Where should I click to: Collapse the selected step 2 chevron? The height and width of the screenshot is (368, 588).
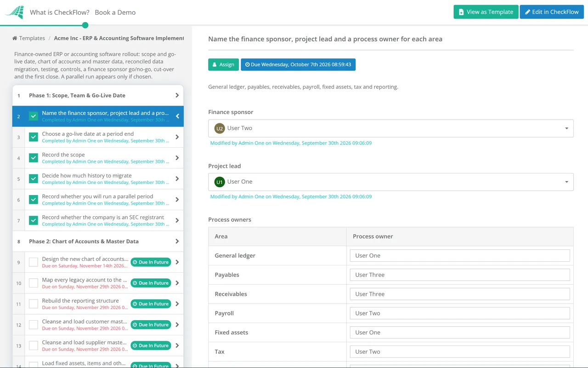(x=177, y=116)
